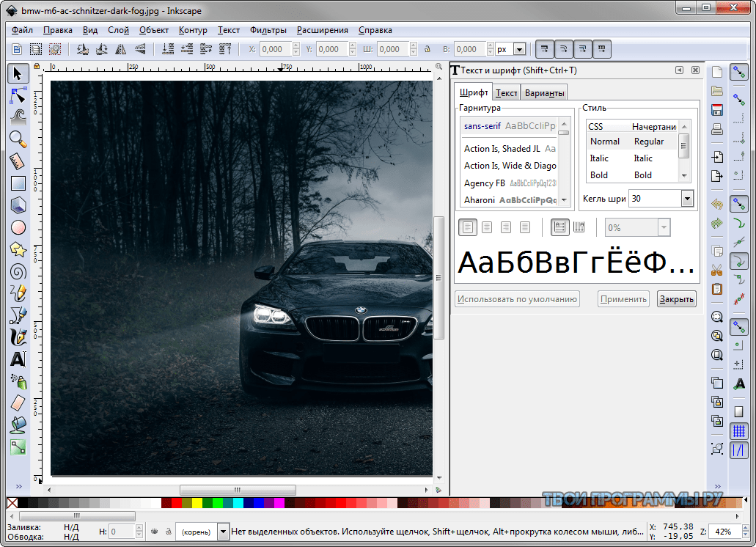Select the Spray tool
This screenshot has height=547, width=756.
tap(18, 381)
